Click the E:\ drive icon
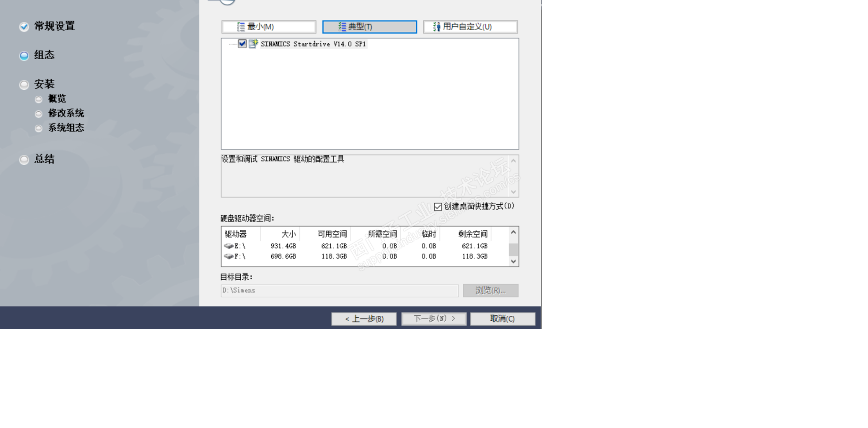The width and height of the screenshot is (868, 428). pos(229,246)
